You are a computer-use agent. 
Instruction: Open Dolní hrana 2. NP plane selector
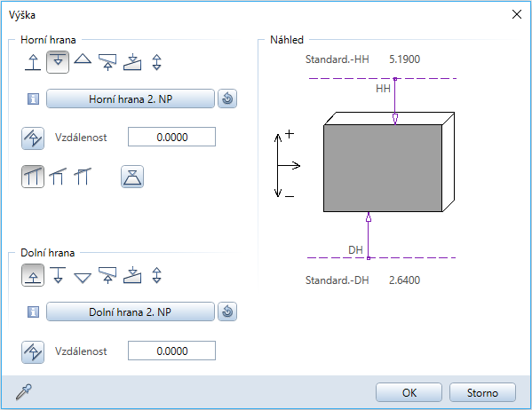pos(131,311)
